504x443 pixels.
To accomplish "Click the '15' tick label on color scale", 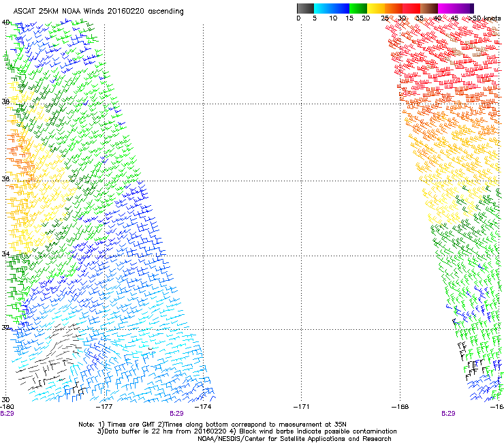I will [x=349, y=18].
